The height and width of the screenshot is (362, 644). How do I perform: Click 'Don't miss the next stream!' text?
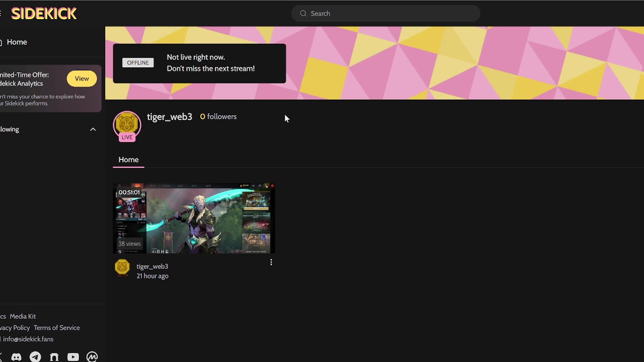[211, 68]
